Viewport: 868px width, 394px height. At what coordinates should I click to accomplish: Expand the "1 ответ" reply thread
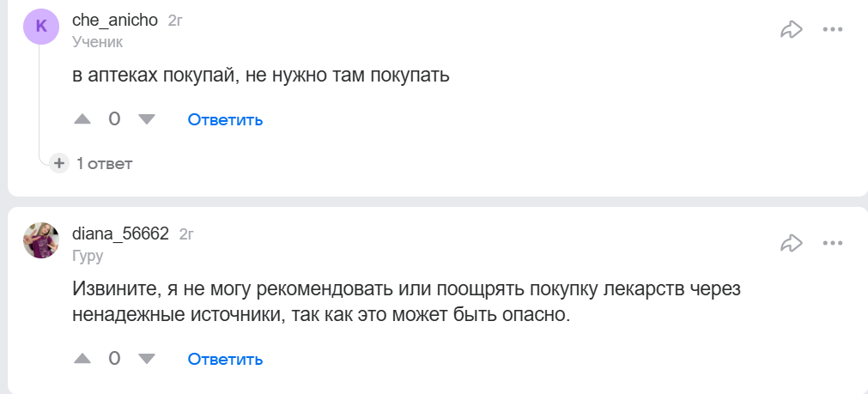104,163
